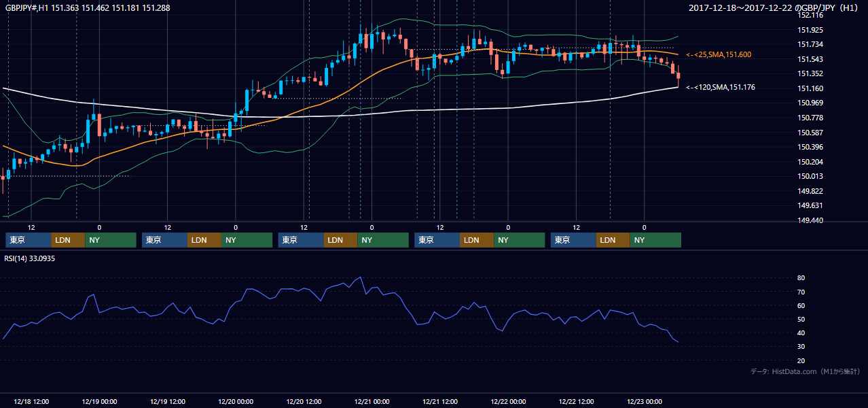
Task: Click the 12/21 00:00 time axis label
Action: pyautogui.click(x=372, y=401)
